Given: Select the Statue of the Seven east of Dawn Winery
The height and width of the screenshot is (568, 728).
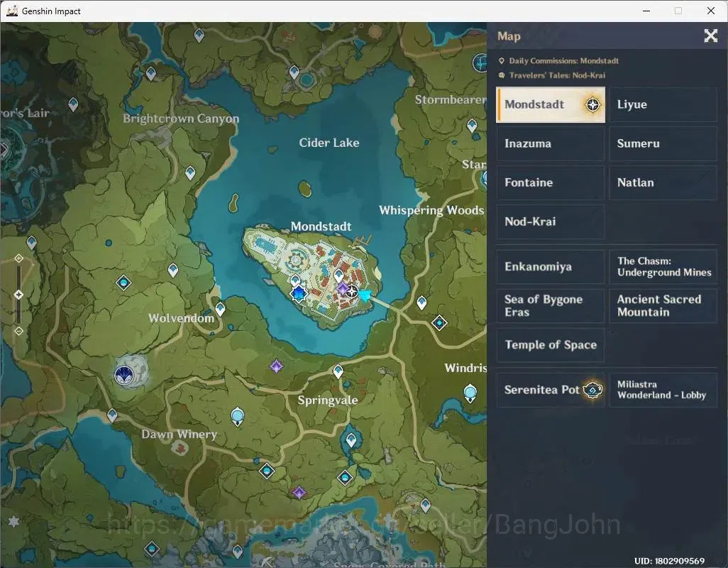Looking at the screenshot, I should 237,417.
